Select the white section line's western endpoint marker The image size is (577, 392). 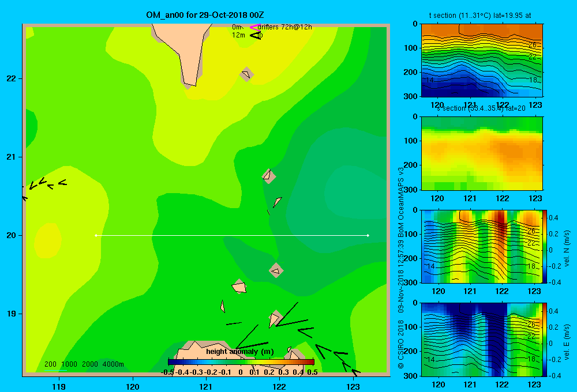[96, 235]
